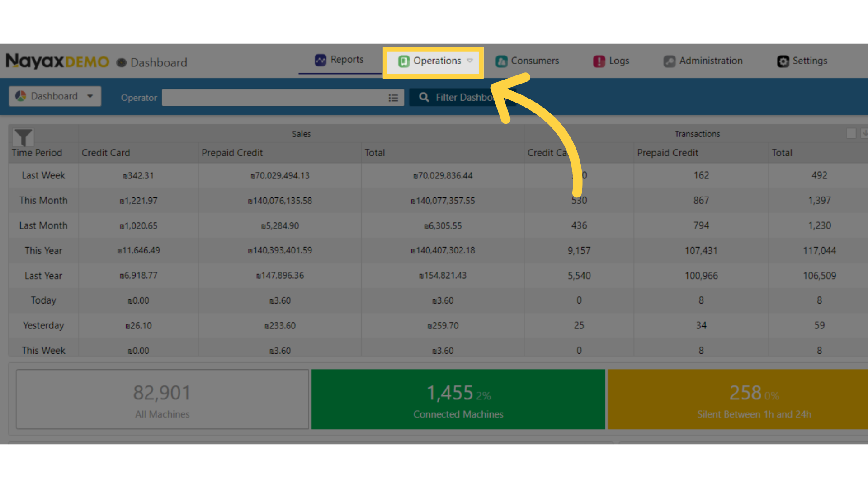This screenshot has height=488, width=868.
Task: Click the small square box beside Transactions header
Action: (x=851, y=133)
